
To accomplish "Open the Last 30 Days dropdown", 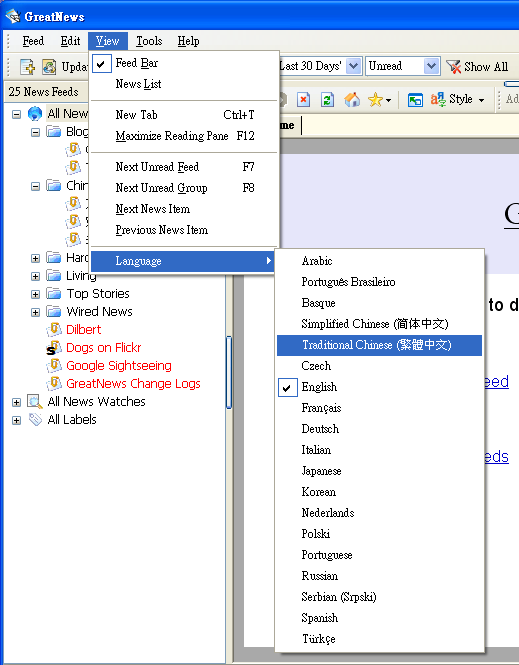I will (354, 66).
